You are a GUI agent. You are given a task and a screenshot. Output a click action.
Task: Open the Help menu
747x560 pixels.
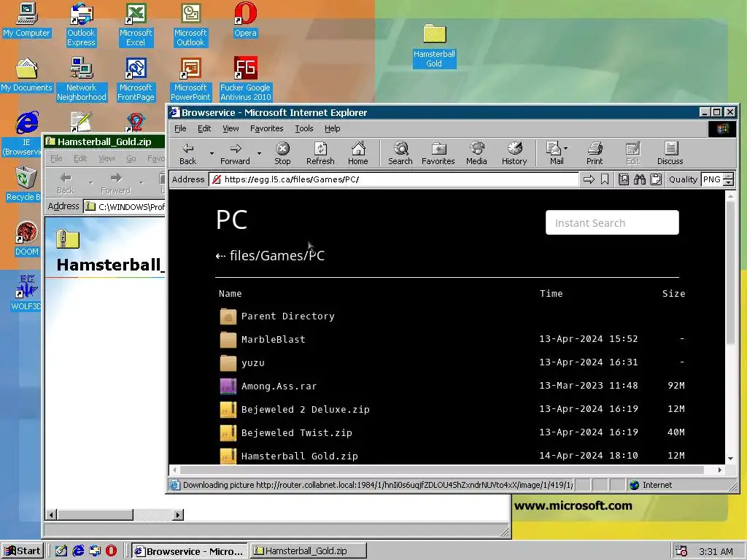pyautogui.click(x=333, y=128)
